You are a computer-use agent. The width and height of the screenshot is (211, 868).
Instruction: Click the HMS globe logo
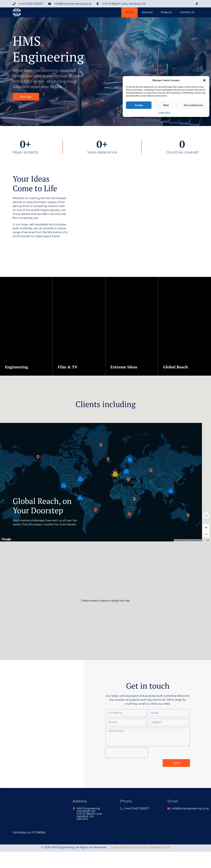(17, 13)
